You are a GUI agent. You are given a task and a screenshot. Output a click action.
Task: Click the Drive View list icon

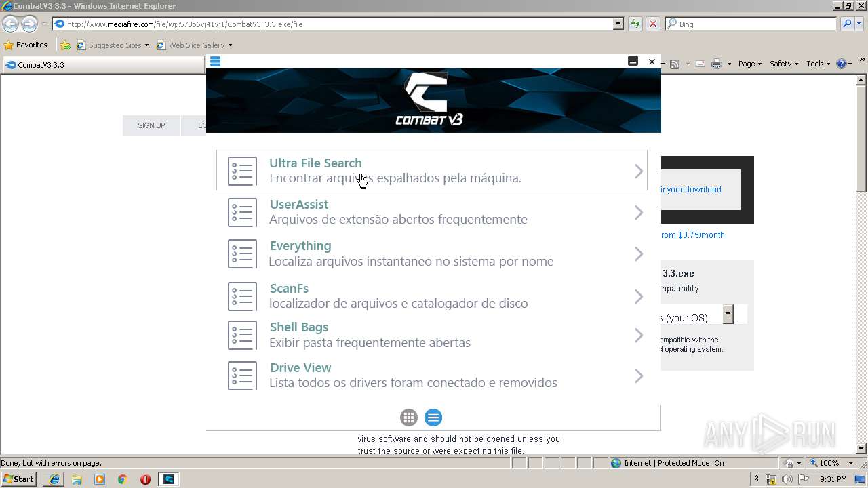pos(242,376)
